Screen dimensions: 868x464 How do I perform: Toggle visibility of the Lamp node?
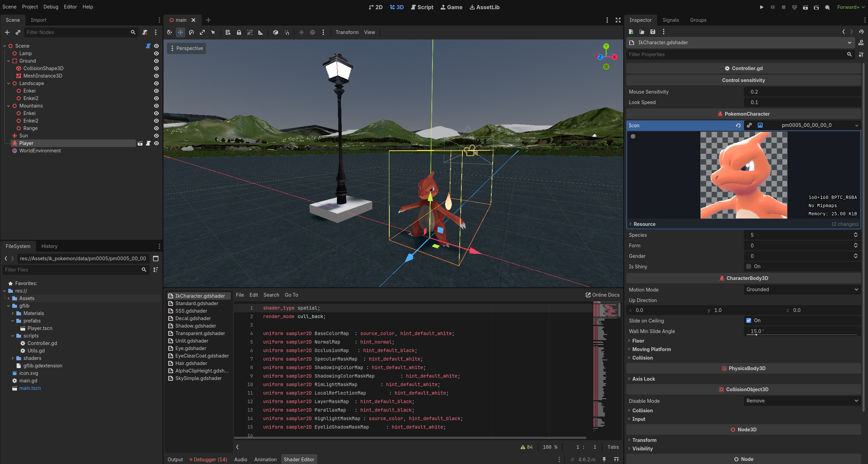tap(156, 53)
